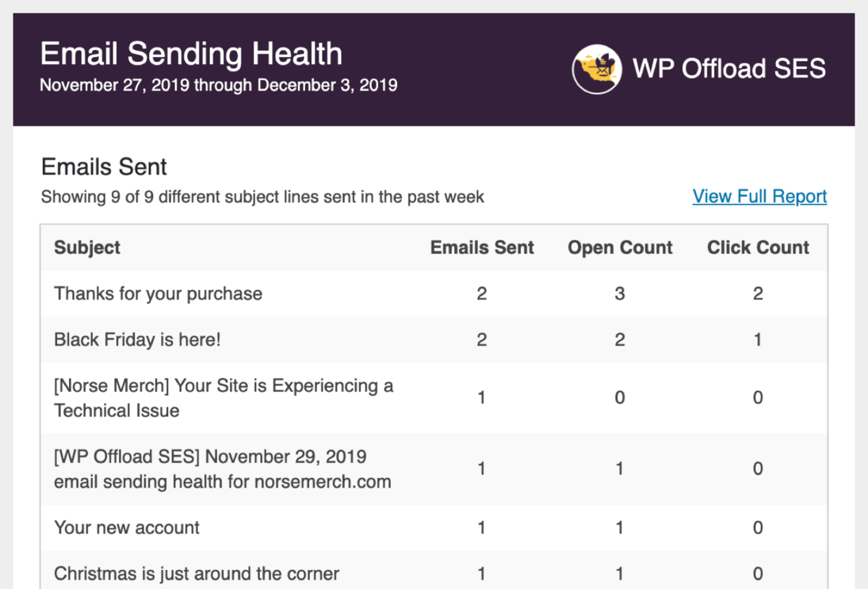Open the View Full Report link
Screen dimensions: 868x589
pos(759,196)
